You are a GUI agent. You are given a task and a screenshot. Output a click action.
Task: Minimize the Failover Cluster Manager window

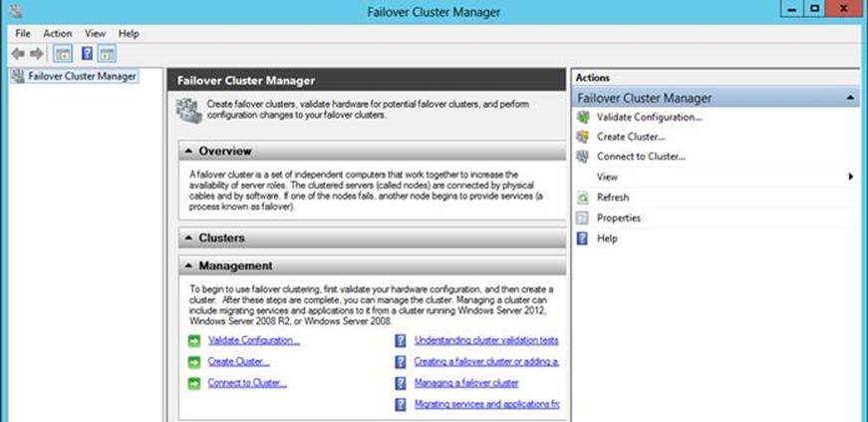click(792, 8)
